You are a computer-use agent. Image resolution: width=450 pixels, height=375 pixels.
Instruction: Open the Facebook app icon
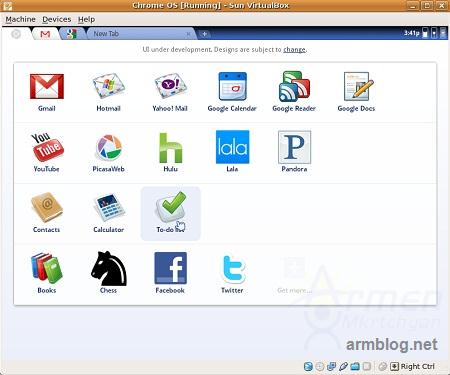point(170,268)
